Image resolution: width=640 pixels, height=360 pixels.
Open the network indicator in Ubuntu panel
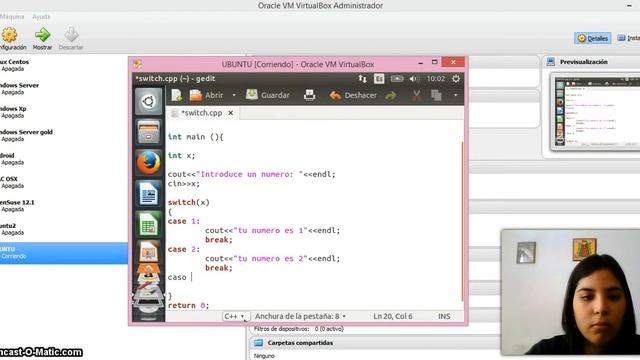click(x=362, y=78)
